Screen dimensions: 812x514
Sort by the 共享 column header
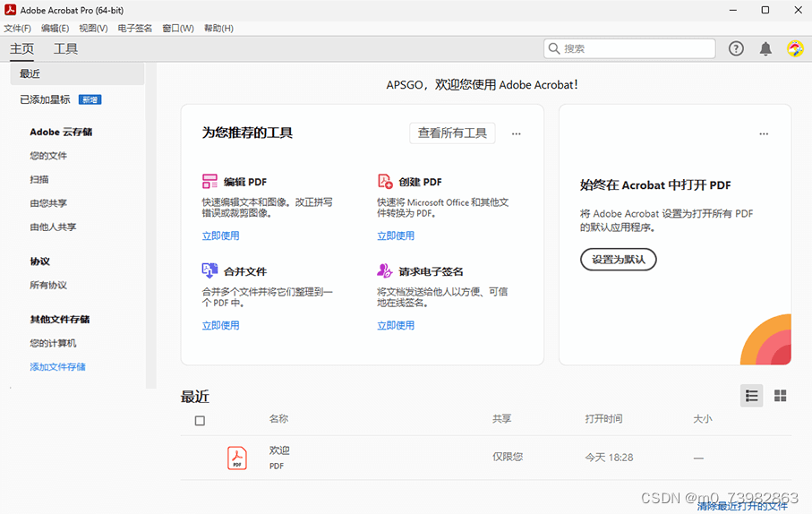501,419
